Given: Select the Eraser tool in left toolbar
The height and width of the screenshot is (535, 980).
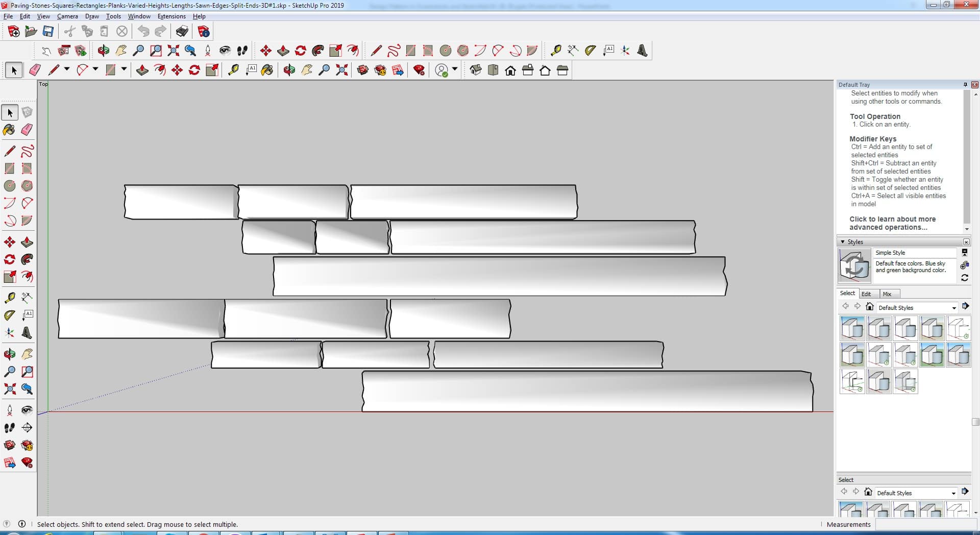Looking at the screenshot, I should point(27,130).
